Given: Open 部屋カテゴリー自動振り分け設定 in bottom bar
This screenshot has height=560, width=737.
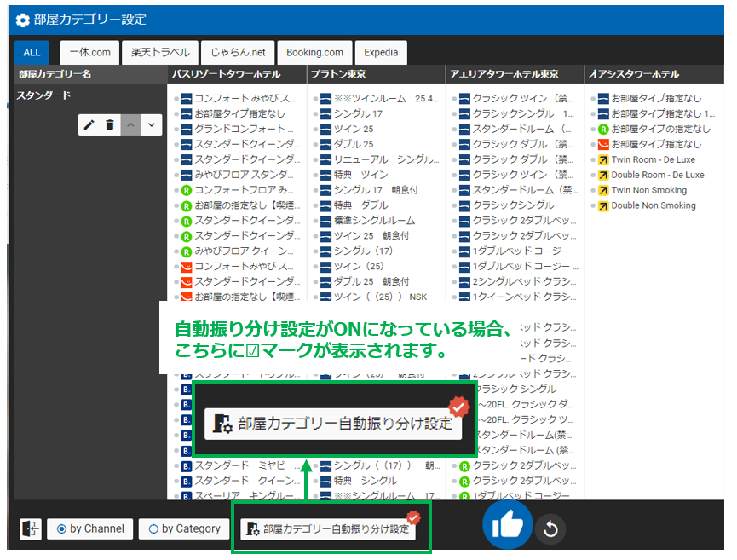Looking at the screenshot, I should (329, 529).
